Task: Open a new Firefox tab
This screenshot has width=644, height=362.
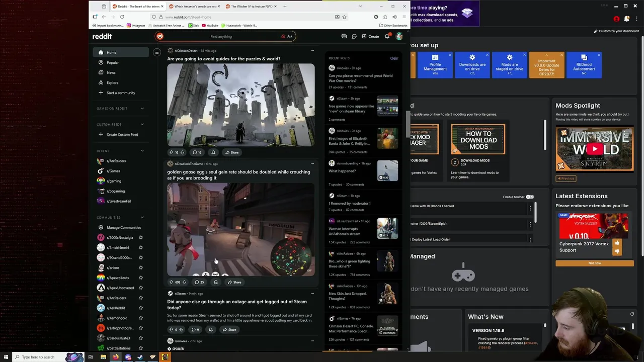Action: point(285,7)
